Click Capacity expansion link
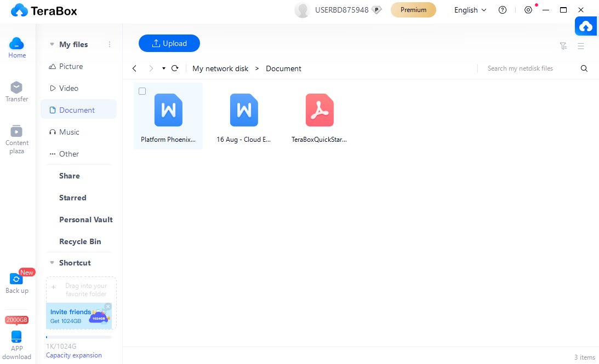 [x=74, y=355]
